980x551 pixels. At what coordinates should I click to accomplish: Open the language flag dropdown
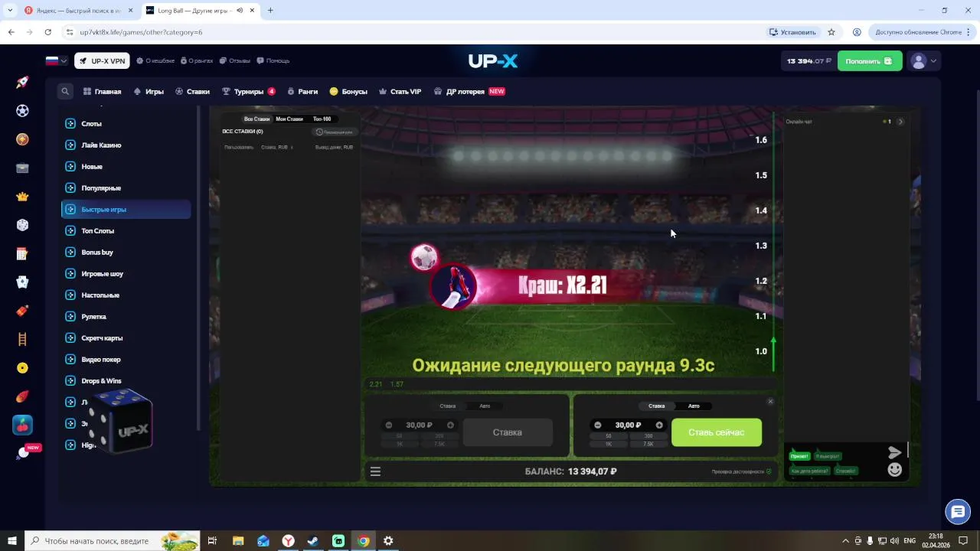(57, 60)
